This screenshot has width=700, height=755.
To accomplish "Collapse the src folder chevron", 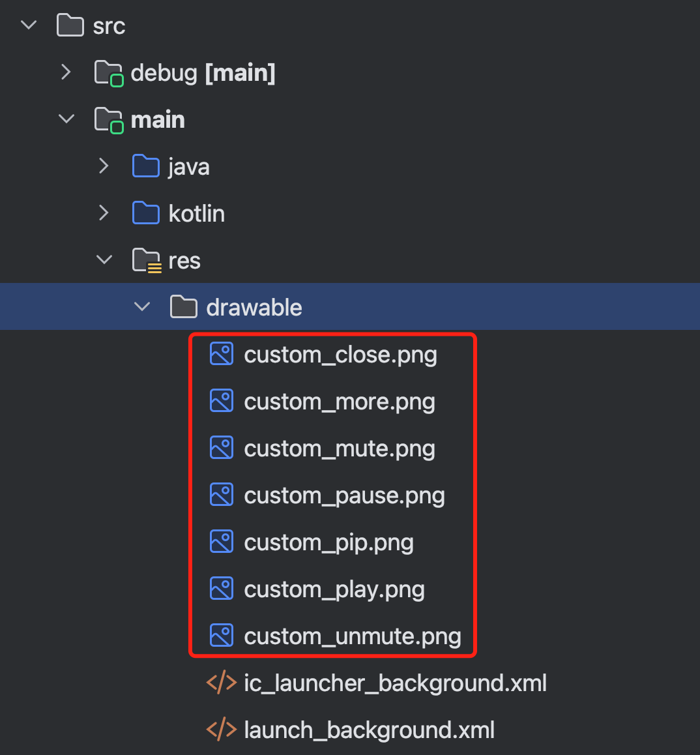I will [x=29, y=26].
